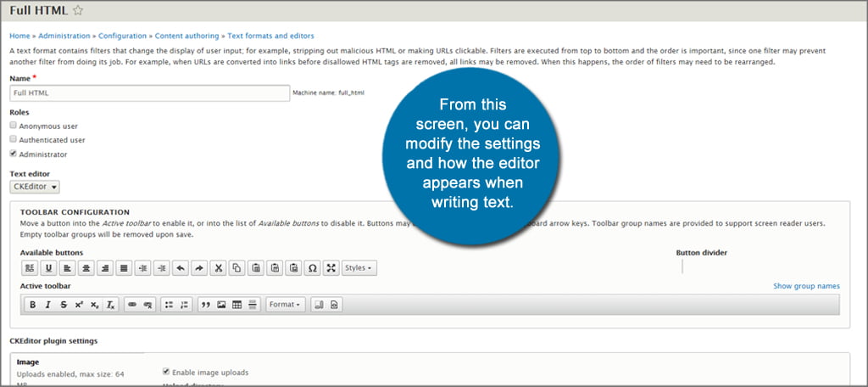868x387 pixels.
Task: Click the Numbered list button
Action: [185, 305]
